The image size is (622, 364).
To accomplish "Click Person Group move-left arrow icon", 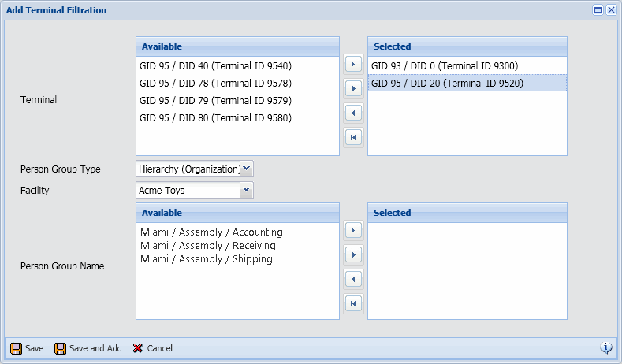I will pos(353,279).
